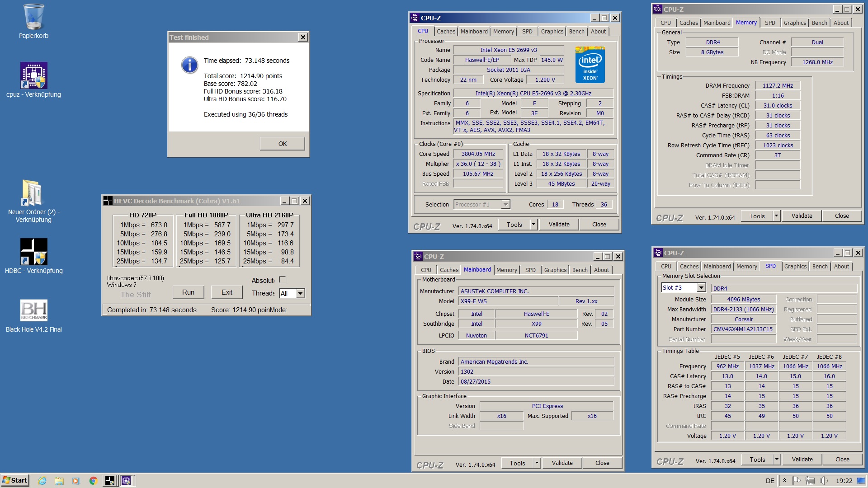Viewport: 868px width, 488px height.
Task: Click the Specification Xeon E5-2696 v3 field
Action: 533,93
